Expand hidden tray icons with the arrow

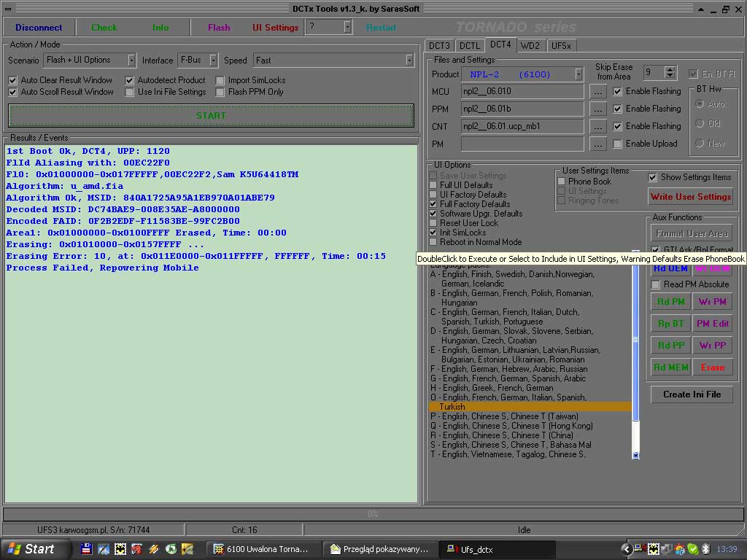click(x=627, y=549)
